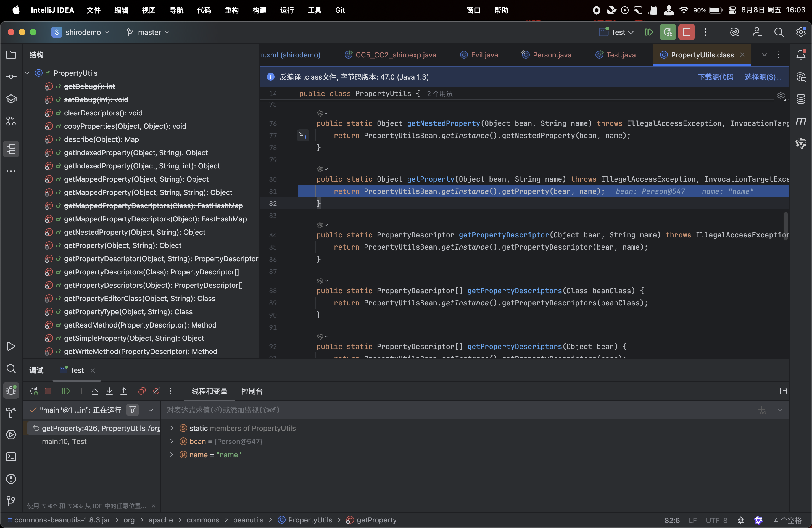This screenshot has width=812, height=528.
Task: Click the 下载源代码 link
Action: [715, 77]
